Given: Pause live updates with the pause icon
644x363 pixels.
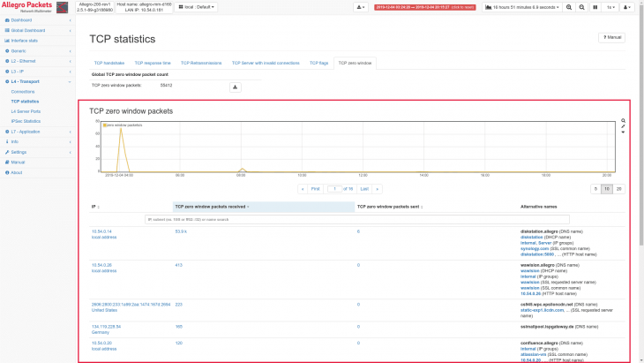Looking at the screenshot, I should coord(594,7).
